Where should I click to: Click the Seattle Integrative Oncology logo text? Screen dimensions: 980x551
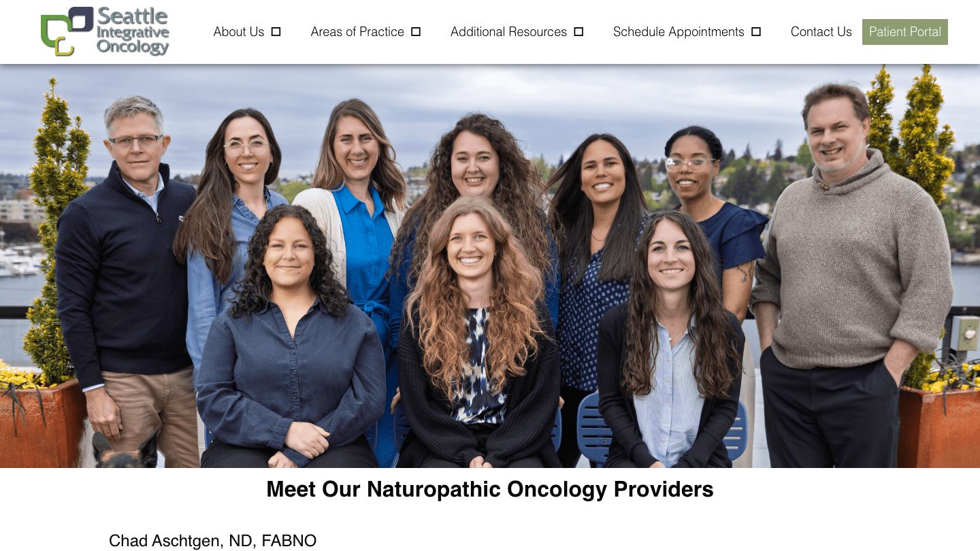133,31
